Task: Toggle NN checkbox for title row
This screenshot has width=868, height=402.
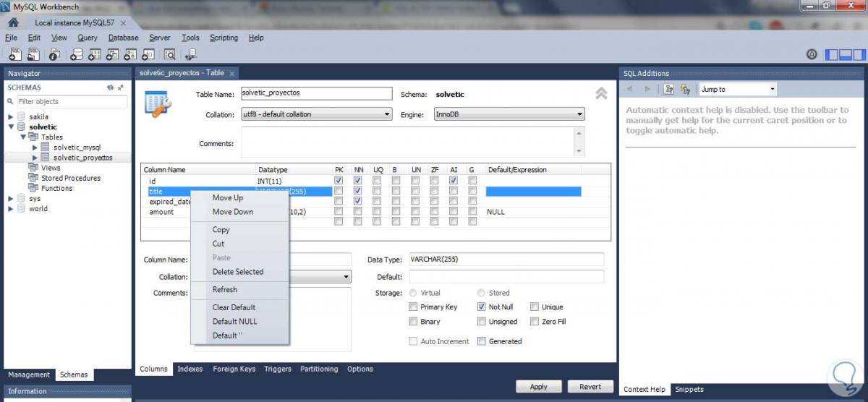Action: pyautogui.click(x=357, y=191)
